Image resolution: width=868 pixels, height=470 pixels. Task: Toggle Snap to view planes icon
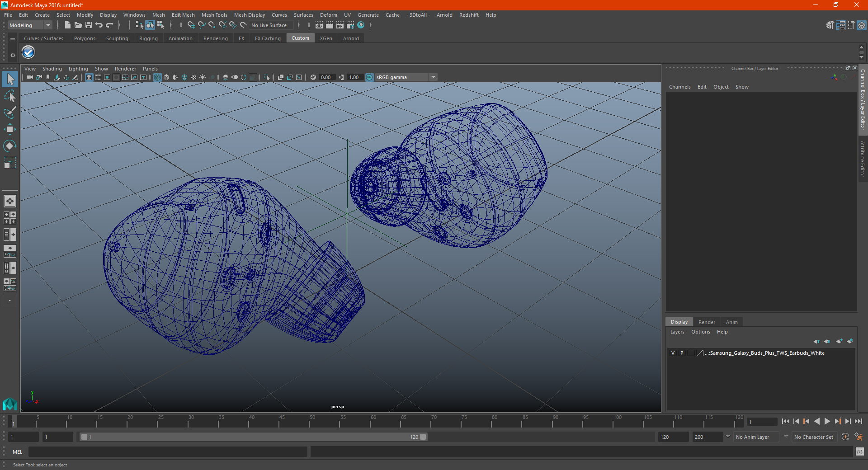tap(233, 25)
